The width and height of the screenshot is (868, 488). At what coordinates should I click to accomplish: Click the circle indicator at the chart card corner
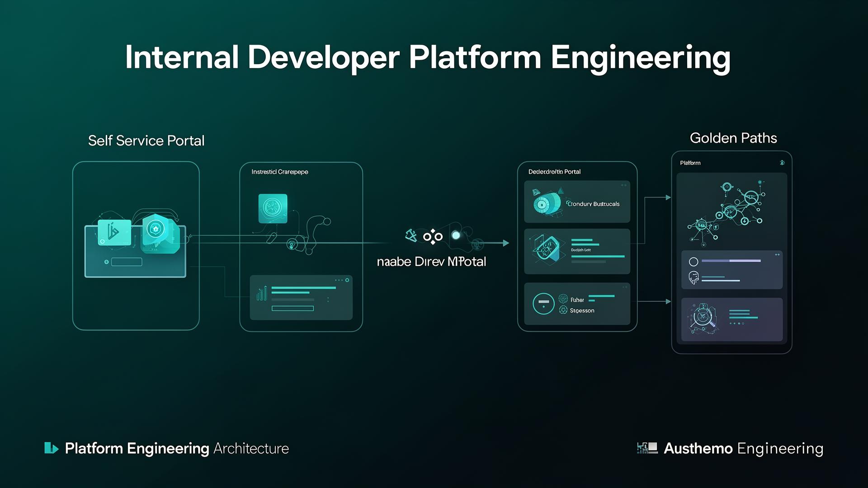click(347, 280)
